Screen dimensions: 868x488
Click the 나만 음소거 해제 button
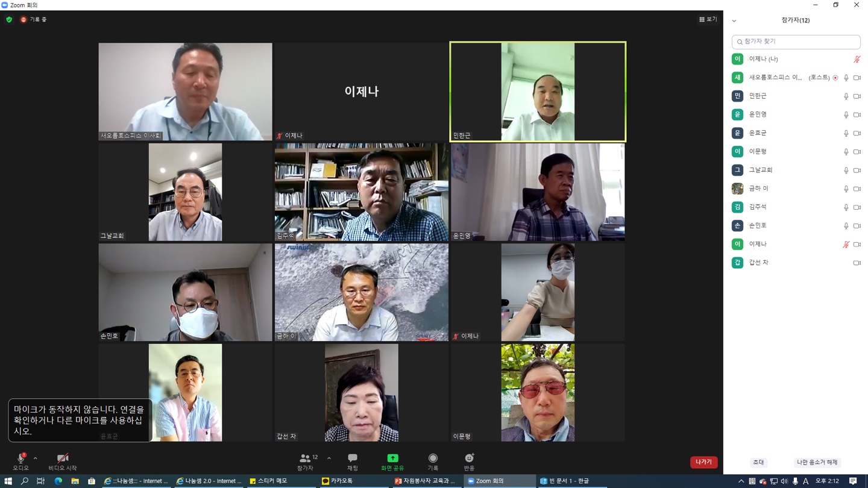(817, 462)
